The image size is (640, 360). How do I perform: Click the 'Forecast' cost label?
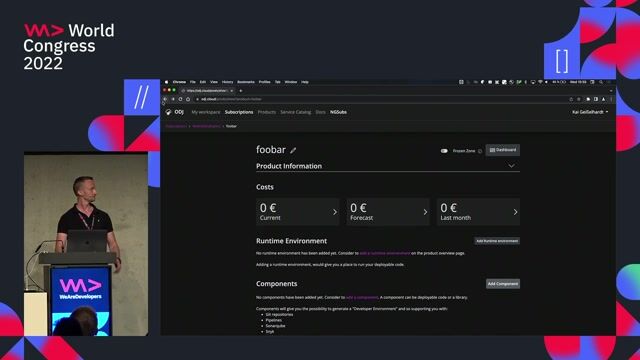pos(362,218)
